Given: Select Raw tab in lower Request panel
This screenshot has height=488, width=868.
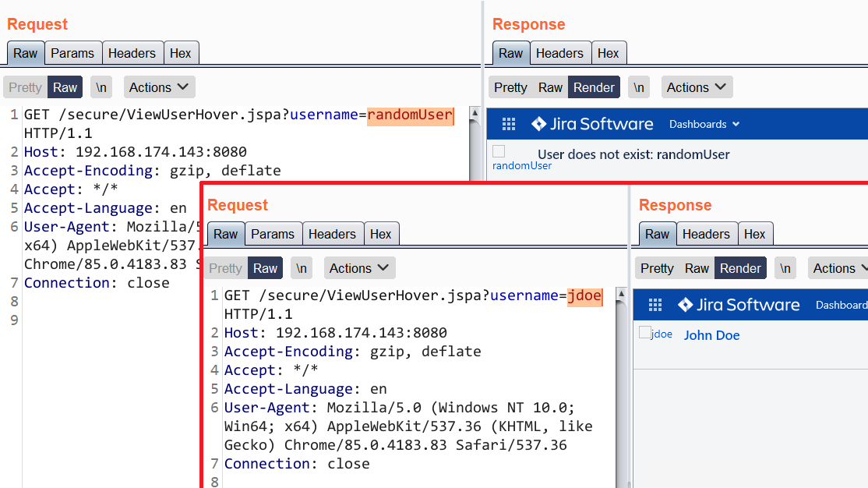Looking at the screenshot, I should [226, 235].
